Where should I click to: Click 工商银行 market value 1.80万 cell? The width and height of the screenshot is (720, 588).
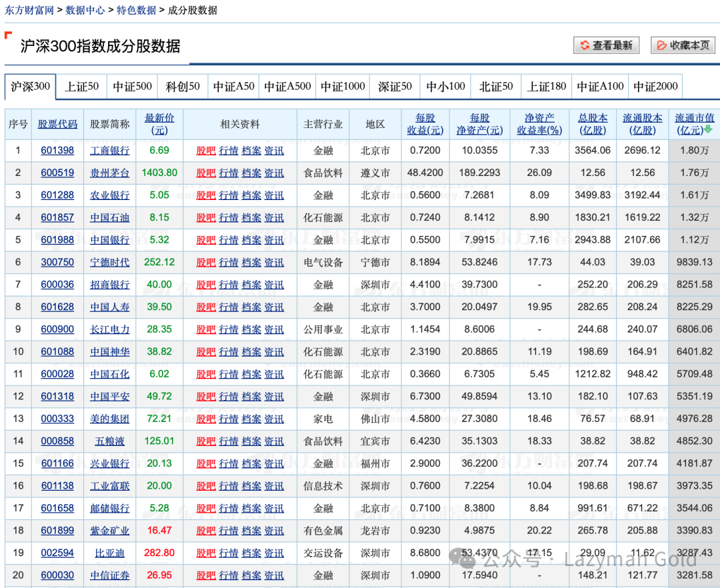pyautogui.click(x=694, y=151)
